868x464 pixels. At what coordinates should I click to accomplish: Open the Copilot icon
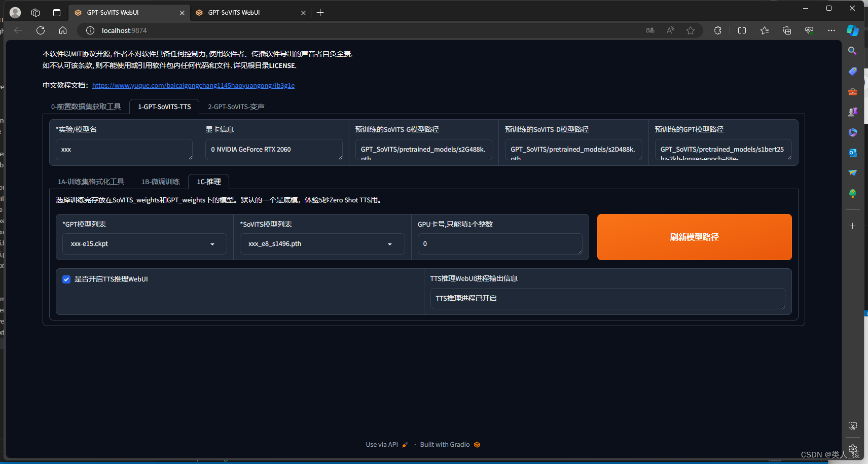coord(853,30)
